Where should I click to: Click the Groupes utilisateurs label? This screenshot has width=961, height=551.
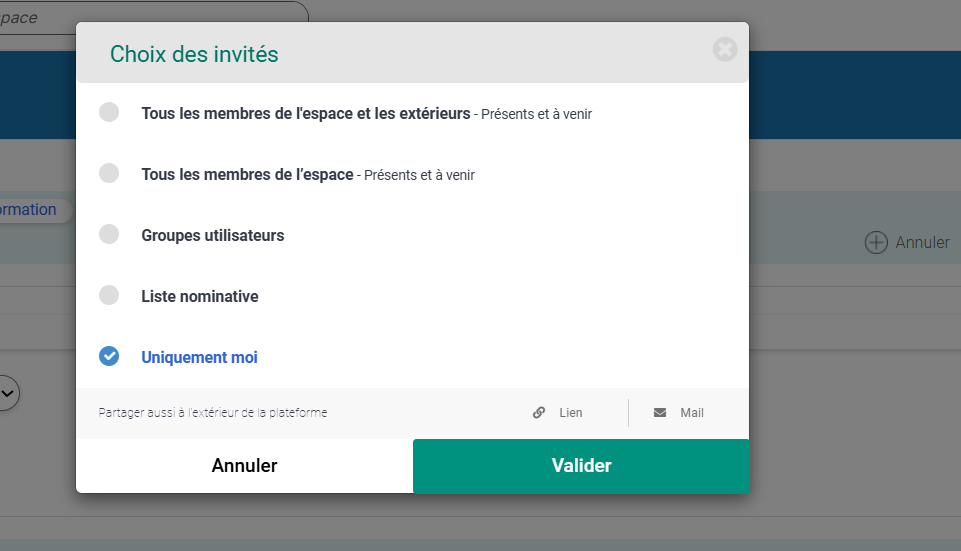213,235
